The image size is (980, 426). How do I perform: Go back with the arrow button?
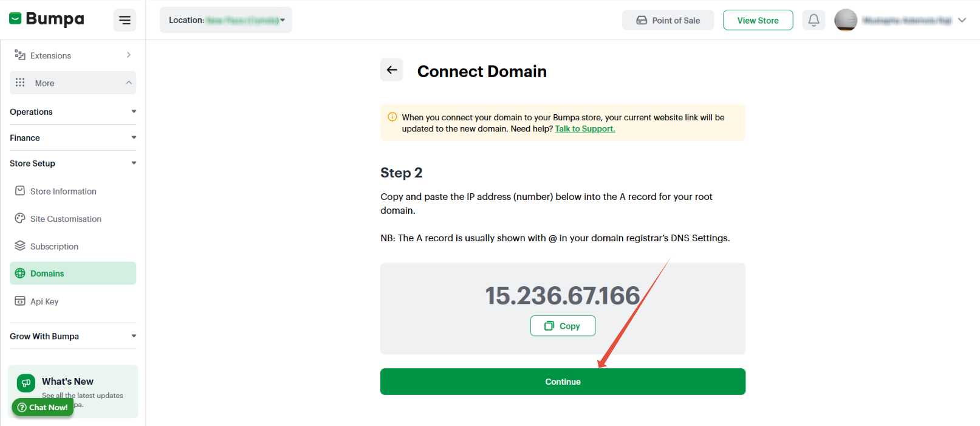coord(392,70)
